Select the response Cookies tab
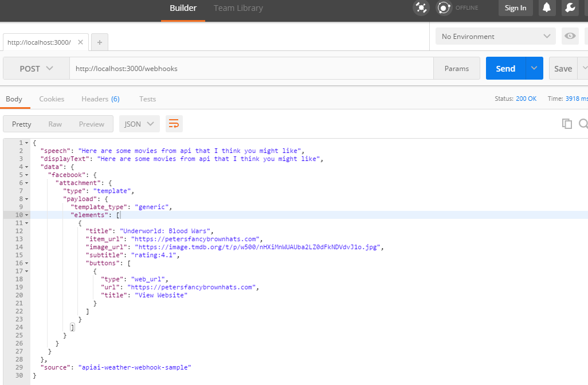The height and width of the screenshot is (385, 588). [x=52, y=99]
